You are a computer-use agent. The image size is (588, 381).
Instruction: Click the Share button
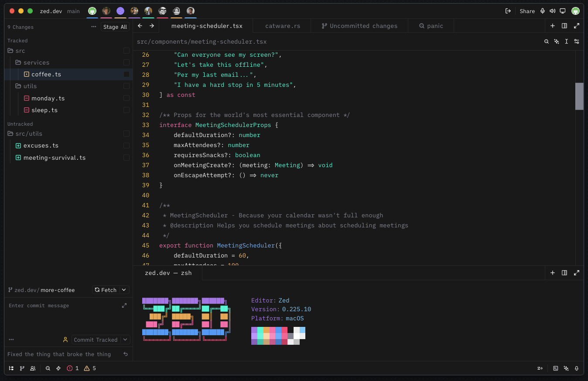click(527, 11)
